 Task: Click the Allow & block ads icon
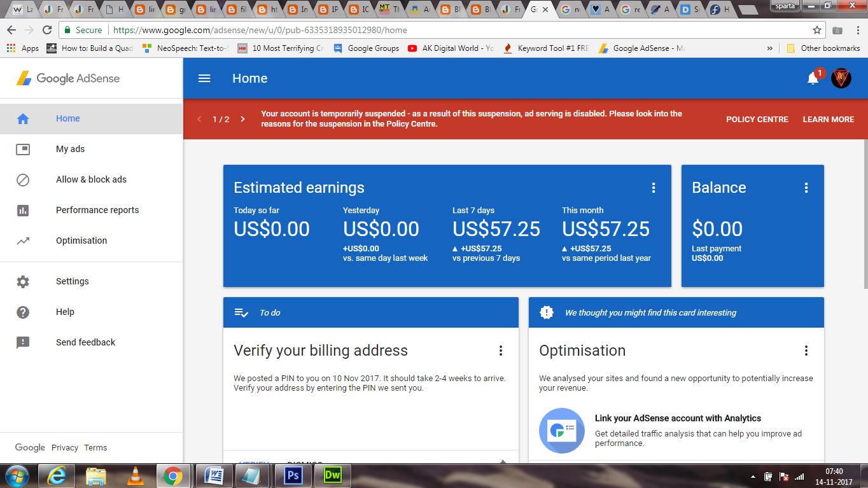[23, 179]
